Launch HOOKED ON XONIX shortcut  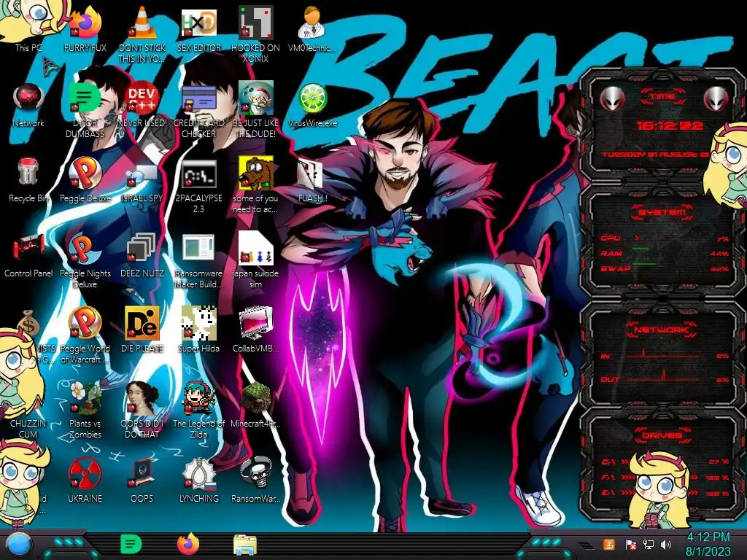click(256, 23)
